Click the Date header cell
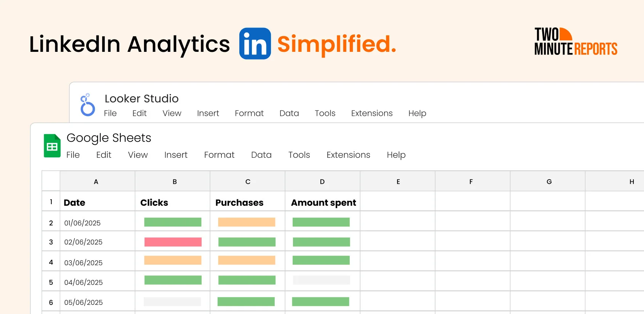This screenshot has width=644, height=314. 97,201
